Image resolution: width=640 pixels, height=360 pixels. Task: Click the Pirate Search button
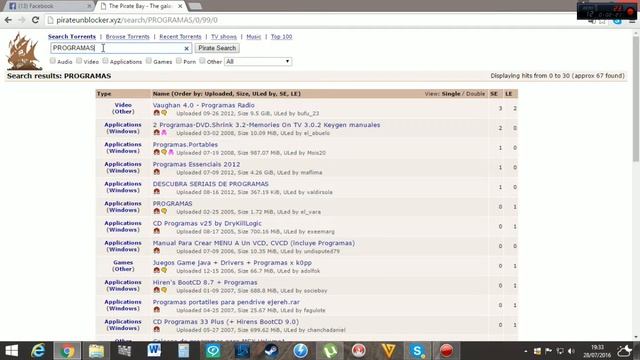(217, 48)
